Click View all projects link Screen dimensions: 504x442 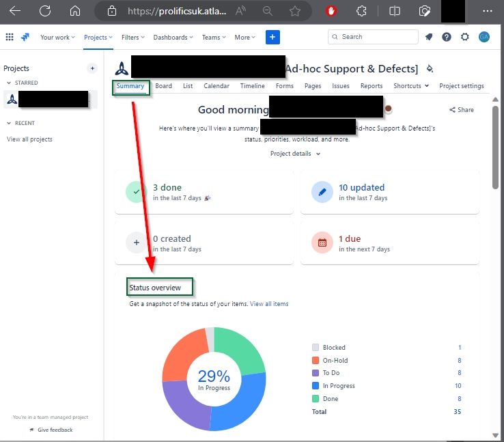coord(29,139)
